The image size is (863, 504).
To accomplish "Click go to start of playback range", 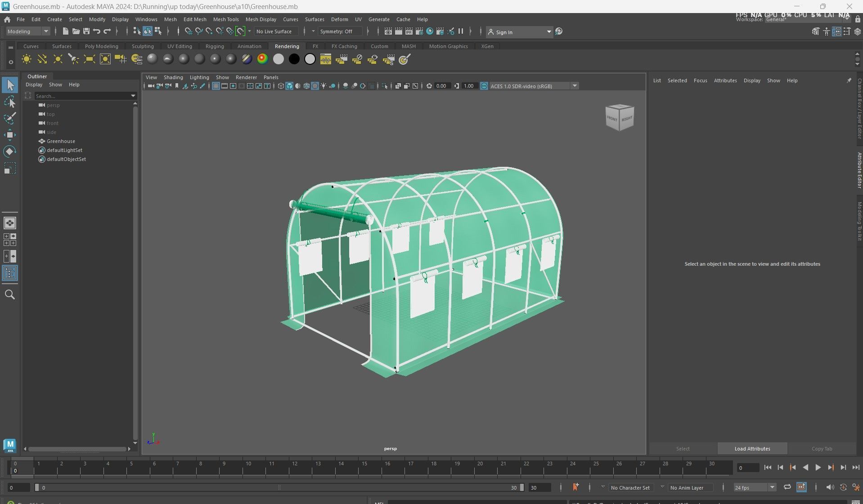I will [768, 468].
